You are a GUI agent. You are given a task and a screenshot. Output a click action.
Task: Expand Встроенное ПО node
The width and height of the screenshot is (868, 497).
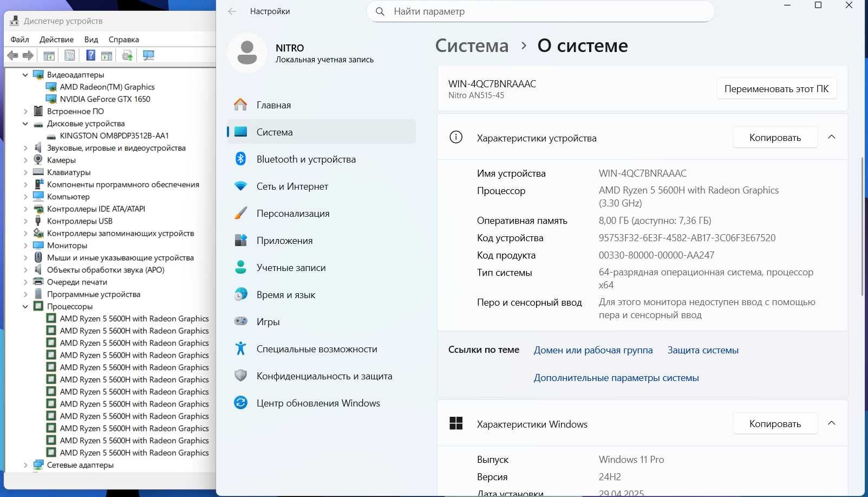pyautogui.click(x=25, y=111)
